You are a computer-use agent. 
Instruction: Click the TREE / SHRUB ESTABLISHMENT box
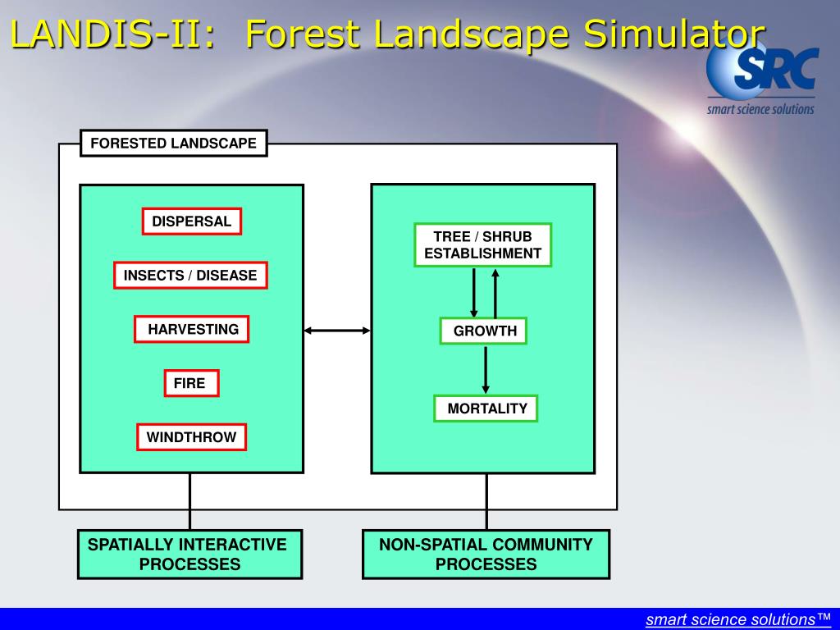pos(482,244)
